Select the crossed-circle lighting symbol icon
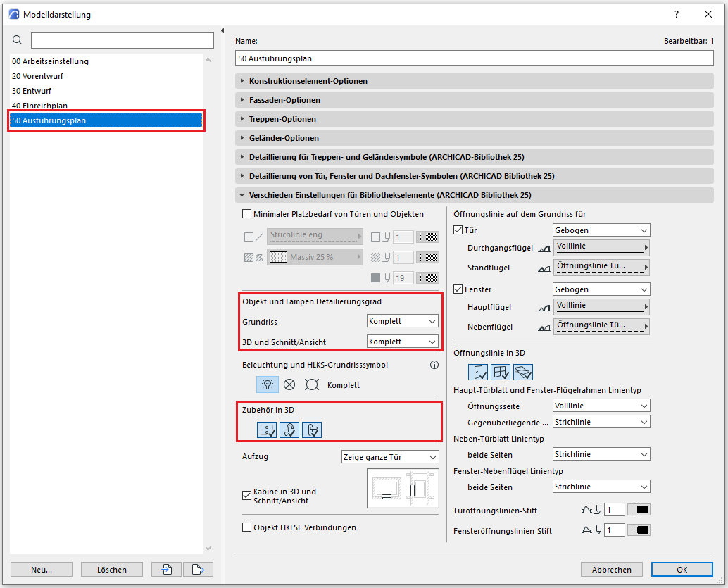728x588 pixels. (x=289, y=384)
